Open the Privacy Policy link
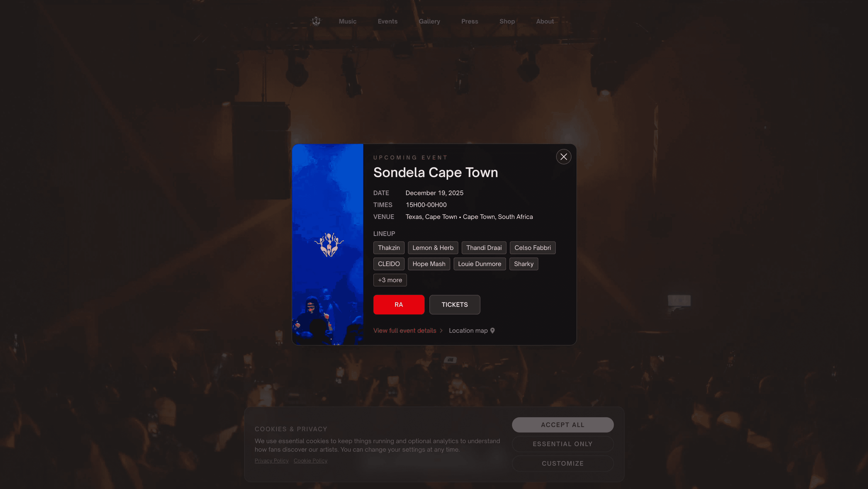 [271, 461]
